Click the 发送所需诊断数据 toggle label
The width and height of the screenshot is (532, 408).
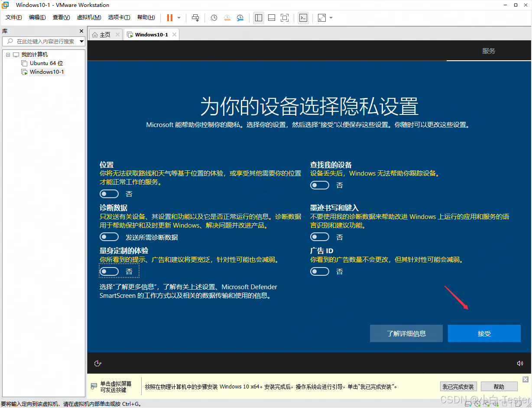click(152, 237)
